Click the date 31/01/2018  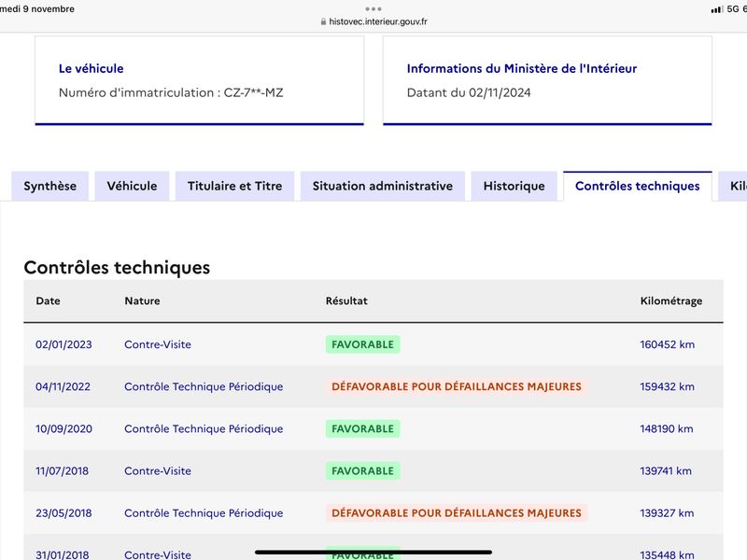point(62,554)
